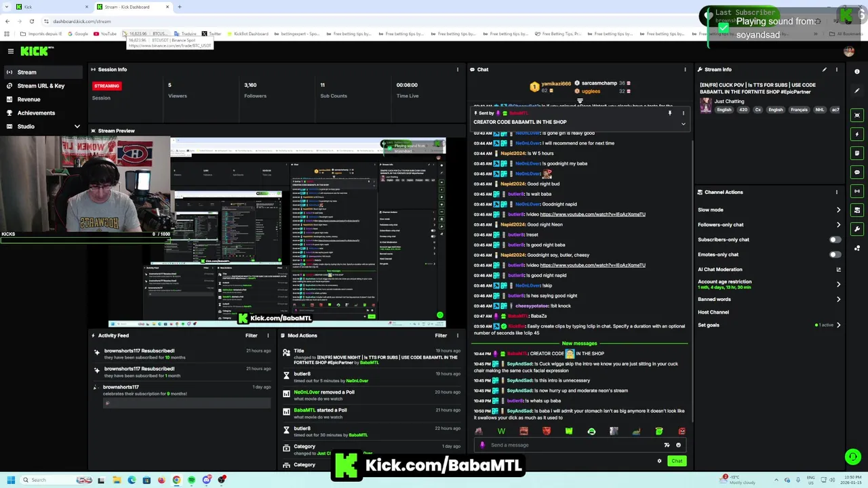Send message with the green Chat button
The image size is (868, 488).
(x=677, y=461)
